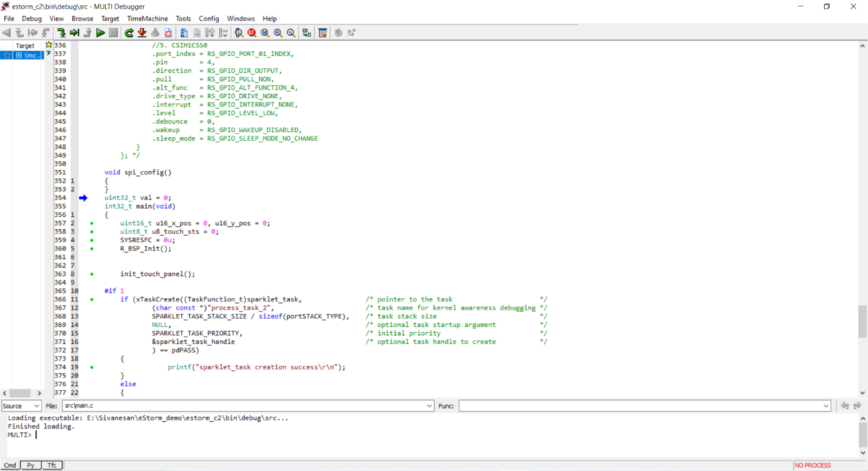Click the up-stack-to-caller arrow icon
The height and width of the screenshot is (471, 868).
(20, 33)
